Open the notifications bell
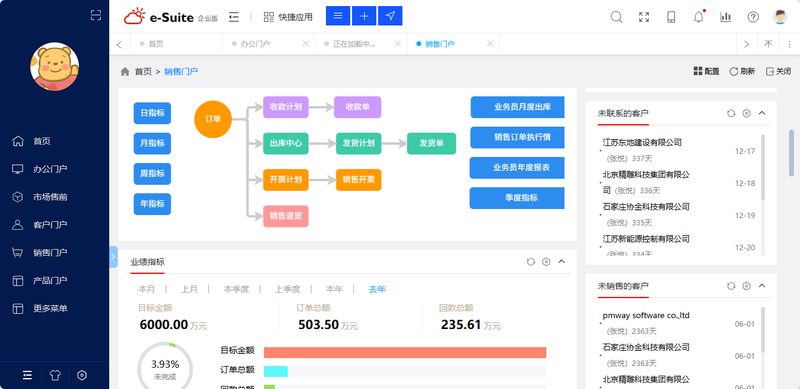Screen dimensions: 800x389 [x=698, y=17]
